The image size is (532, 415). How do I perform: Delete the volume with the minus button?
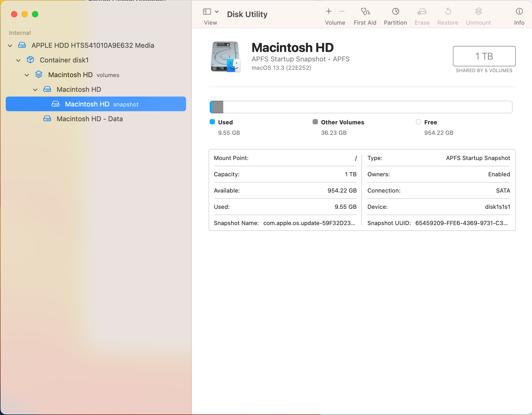pyautogui.click(x=342, y=11)
